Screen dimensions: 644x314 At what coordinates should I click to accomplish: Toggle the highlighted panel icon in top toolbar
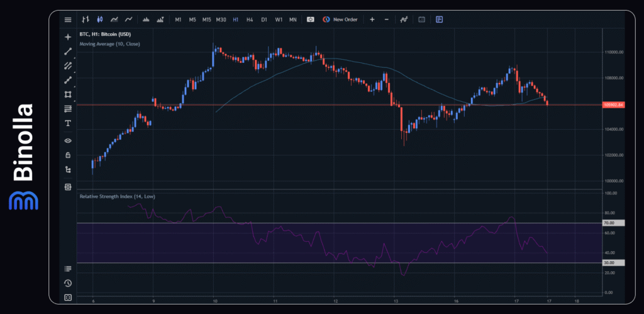click(x=439, y=20)
